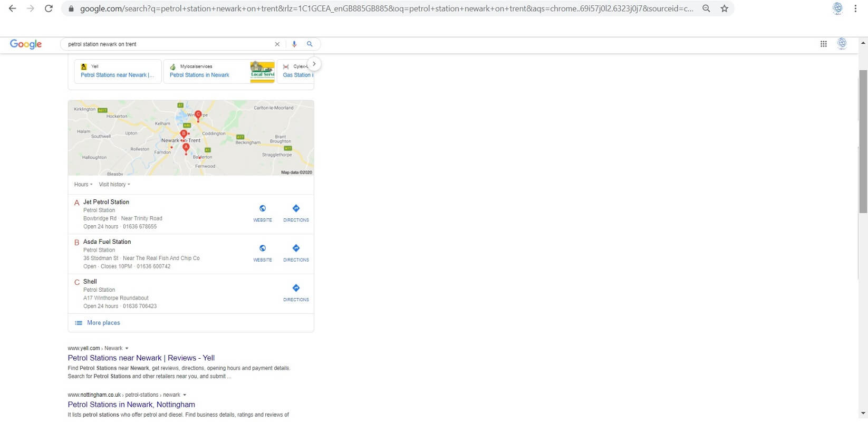Click the Newark-on-Trent label on map
868x422 pixels.
pyautogui.click(x=181, y=140)
